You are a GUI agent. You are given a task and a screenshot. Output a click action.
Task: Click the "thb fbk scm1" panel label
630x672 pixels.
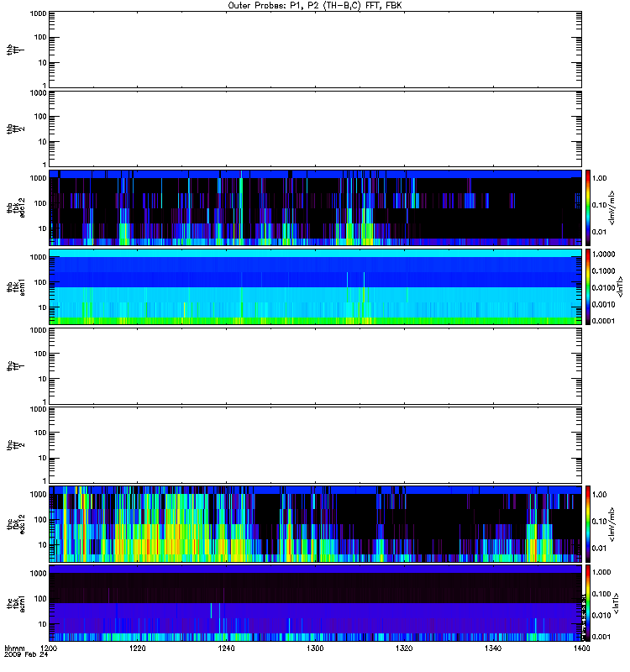pyautogui.click(x=16, y=286)
